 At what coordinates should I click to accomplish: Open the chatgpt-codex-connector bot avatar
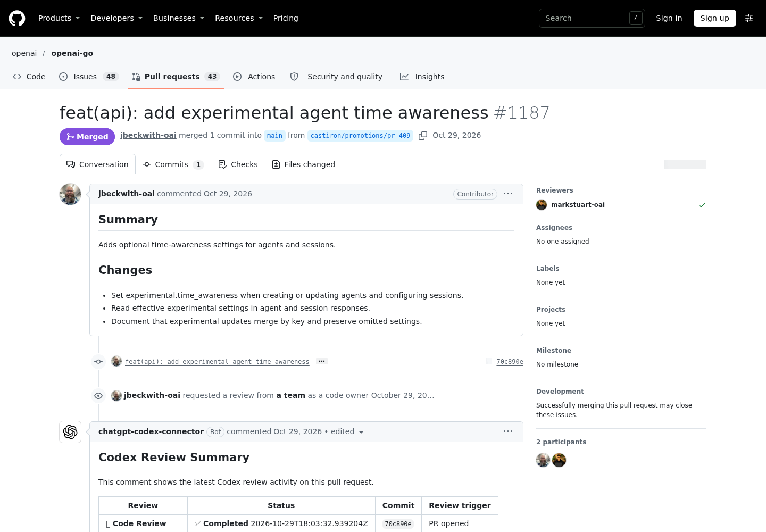tap(70, 432)
